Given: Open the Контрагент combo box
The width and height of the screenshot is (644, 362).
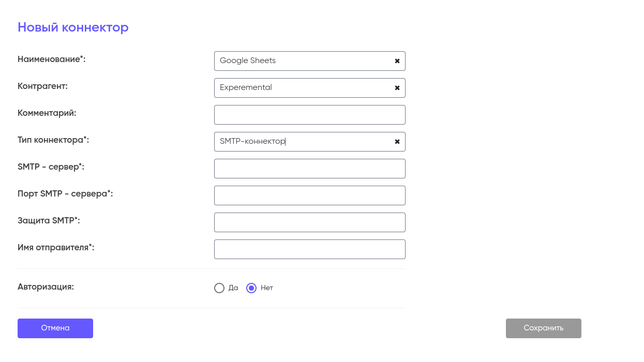Looking at the screenshot, I should pyautogui.click(x=303, y=88).
